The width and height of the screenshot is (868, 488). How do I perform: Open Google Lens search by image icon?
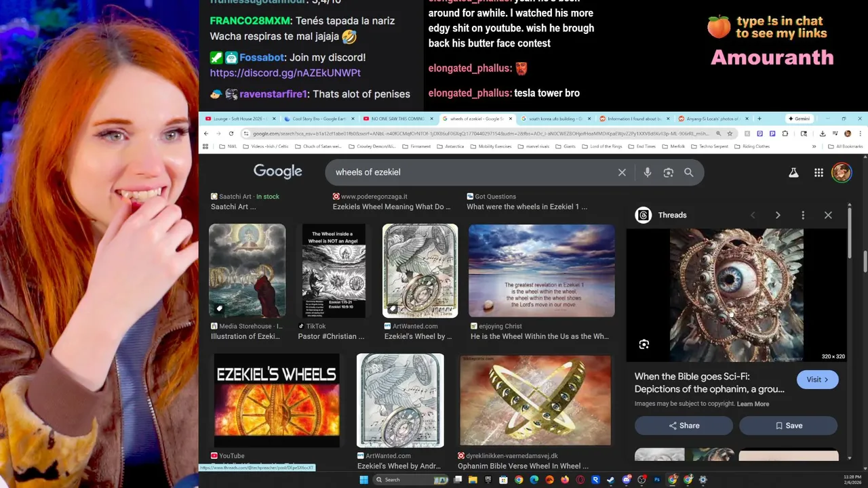pyautogui.click(x=668, y=172)
